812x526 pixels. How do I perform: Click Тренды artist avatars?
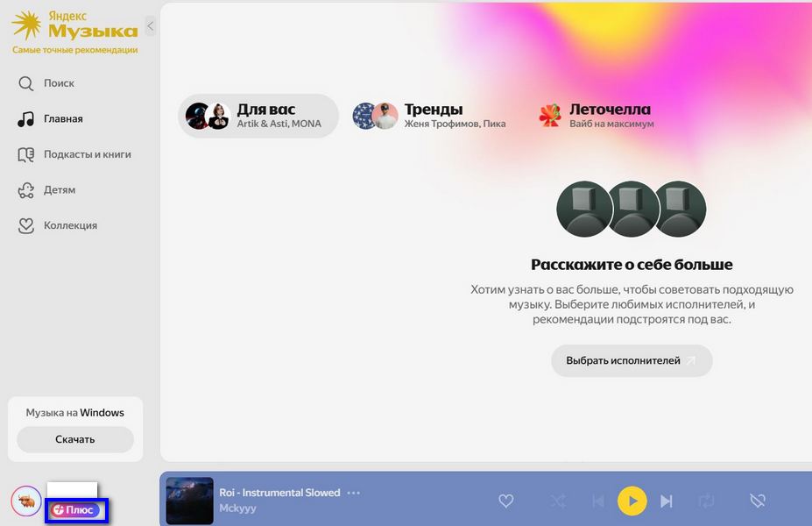(x=376, y=116)
